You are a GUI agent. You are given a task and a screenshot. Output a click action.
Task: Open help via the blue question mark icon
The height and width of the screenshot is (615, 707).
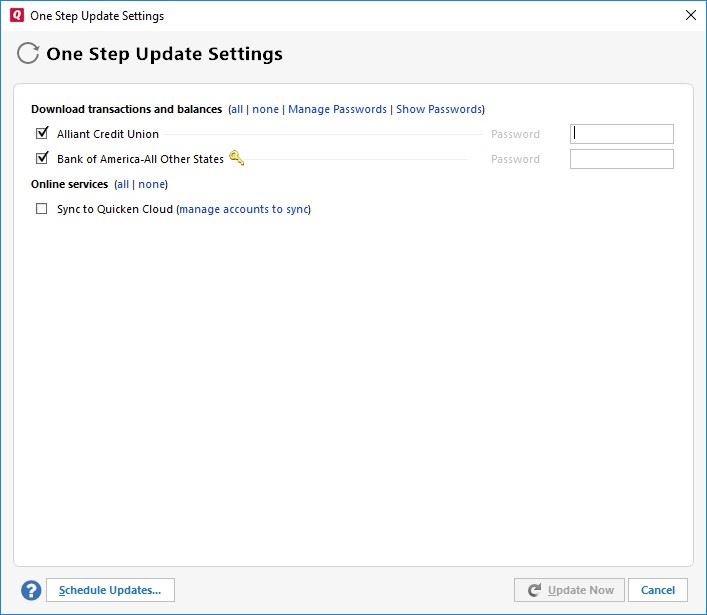coord(31,590)
